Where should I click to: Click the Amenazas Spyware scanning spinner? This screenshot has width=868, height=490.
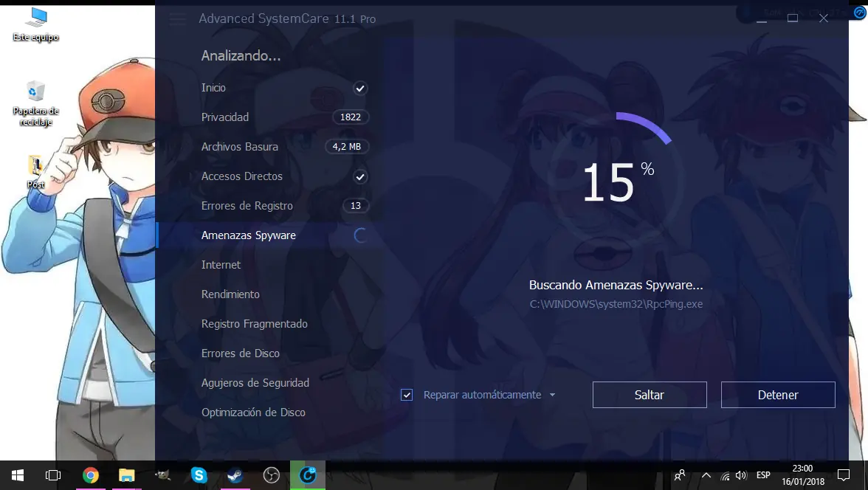pyautogui.click(x=359, y=235)
